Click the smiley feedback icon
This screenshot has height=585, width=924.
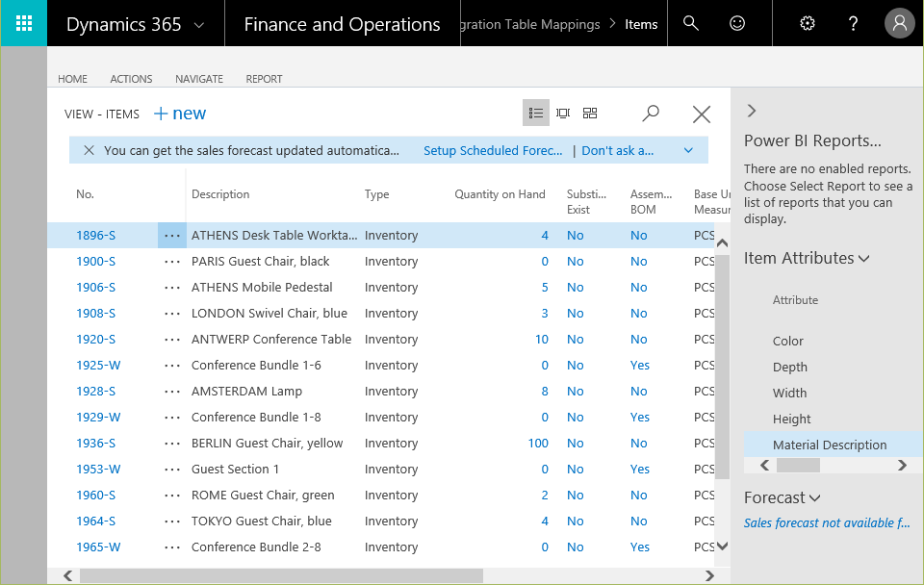pos(736,23)
